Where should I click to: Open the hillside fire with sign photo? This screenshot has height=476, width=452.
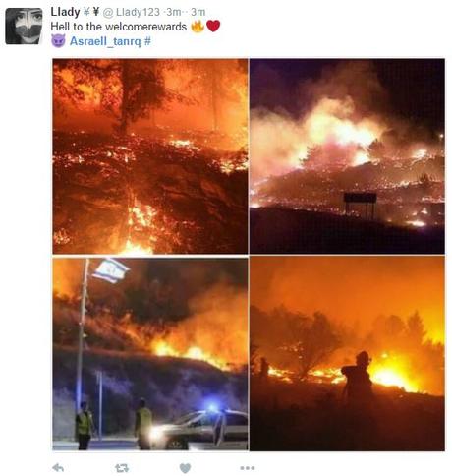(347, 156)
